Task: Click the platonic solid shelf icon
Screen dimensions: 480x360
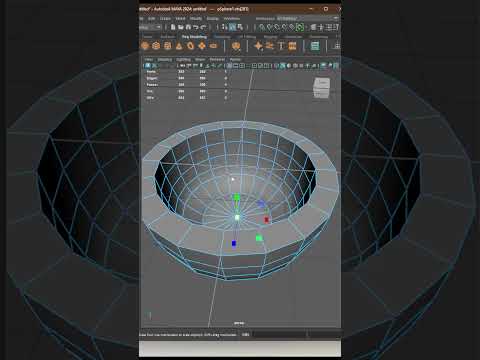Action: [236, 46]
